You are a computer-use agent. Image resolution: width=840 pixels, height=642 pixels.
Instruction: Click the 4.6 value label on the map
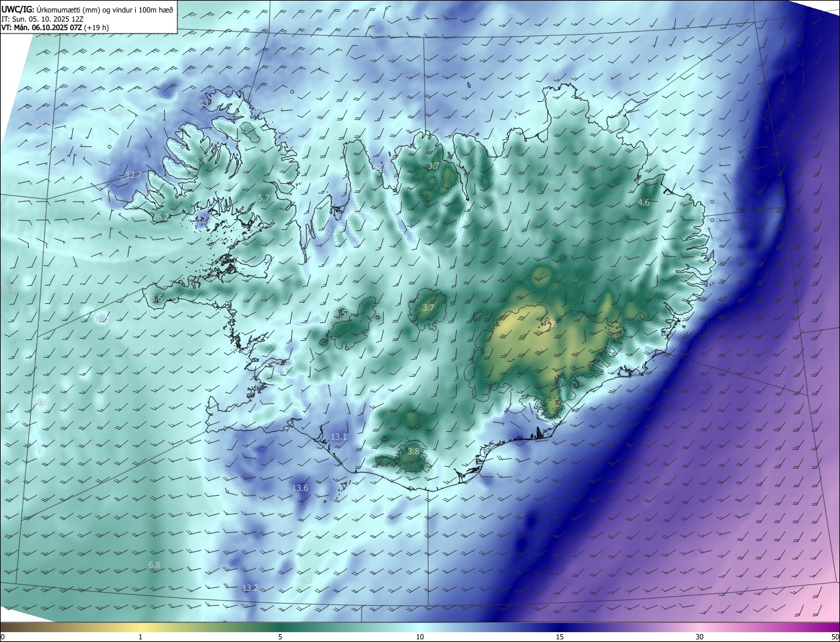pyautogui.click(x=644, y=203)
